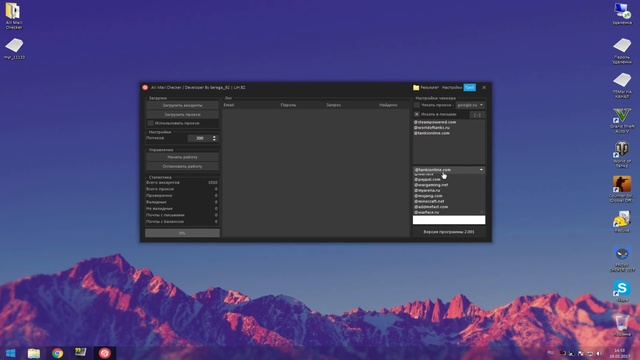Image resolution: width=640 pixels, height=360 pixels.
Task: Open the Recuva desktop shortcut
Action: point(622,222)
